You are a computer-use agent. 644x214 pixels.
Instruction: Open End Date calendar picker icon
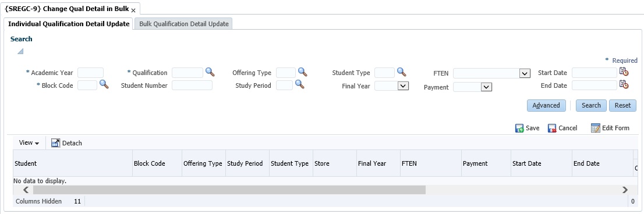[624, 84]
